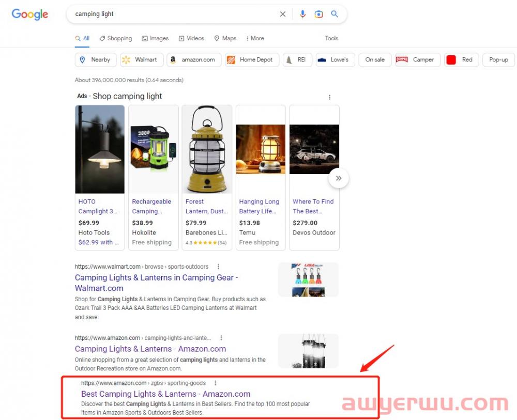The image size is (517, 420).
Task: Filter results by Home Depot chip
Action: pos(252,60)
